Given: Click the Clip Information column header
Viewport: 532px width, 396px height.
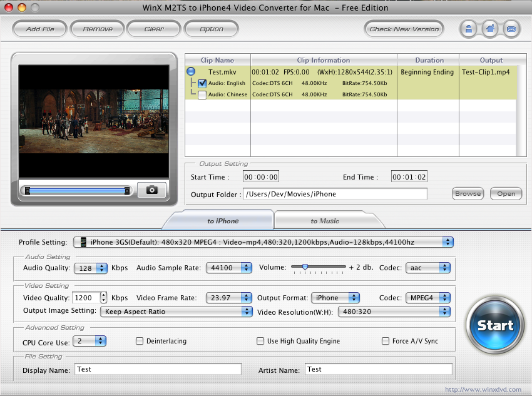Looking at the screenshot, I should (324, 60).
